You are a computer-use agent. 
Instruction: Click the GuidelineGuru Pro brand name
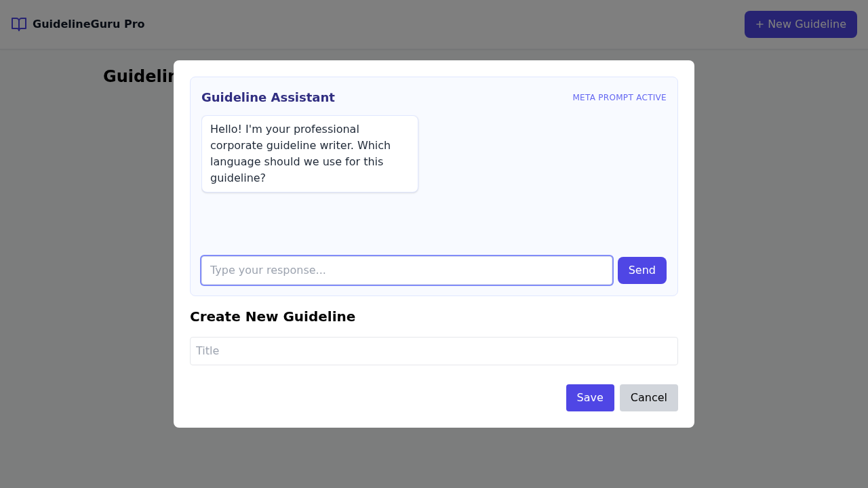[88, 24]
